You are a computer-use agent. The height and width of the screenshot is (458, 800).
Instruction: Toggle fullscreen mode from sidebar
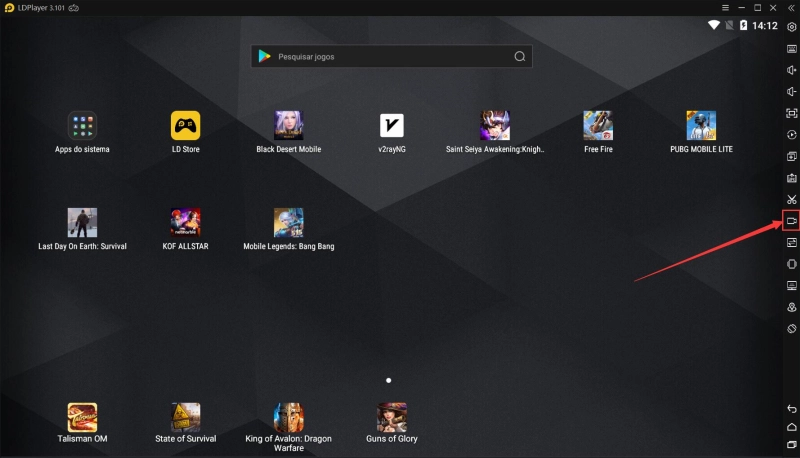point(791,114)
